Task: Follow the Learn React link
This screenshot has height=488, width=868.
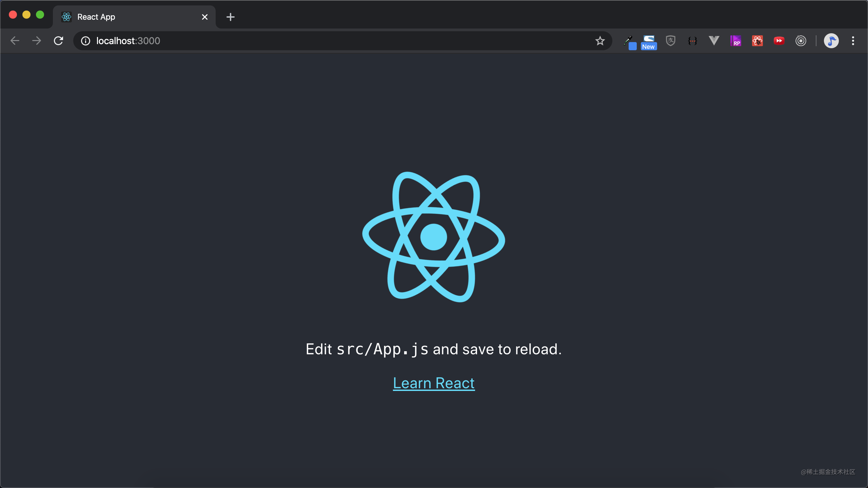Action: (434, 383)
